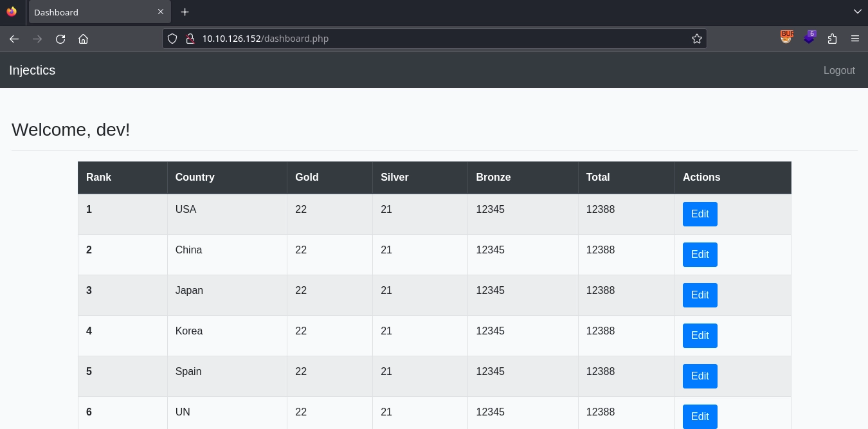Edit the Japan row
The width and height of the screenshot is (868, 429).
[x=700, y=295]
